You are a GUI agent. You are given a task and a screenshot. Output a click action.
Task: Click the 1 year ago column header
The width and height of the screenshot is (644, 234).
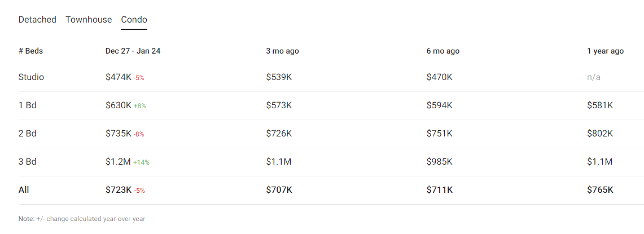[605, 51]
